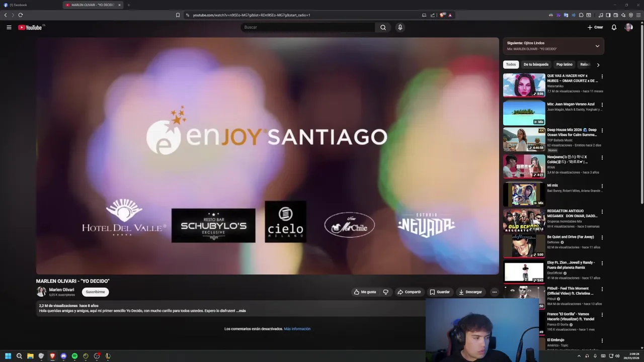The image size is (644, 362).
Task: Select De tu búsqueda filter chip
Action: click(x=536, y=64)
